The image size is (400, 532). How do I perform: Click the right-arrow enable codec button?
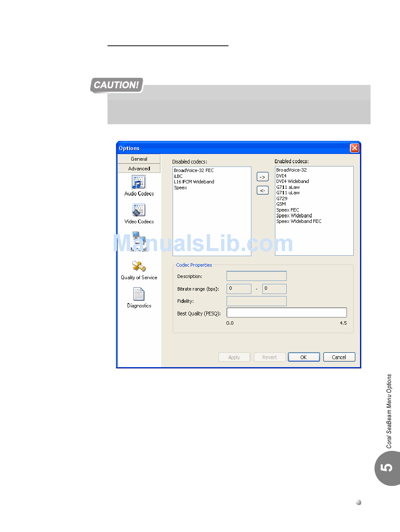click(263, 177)
